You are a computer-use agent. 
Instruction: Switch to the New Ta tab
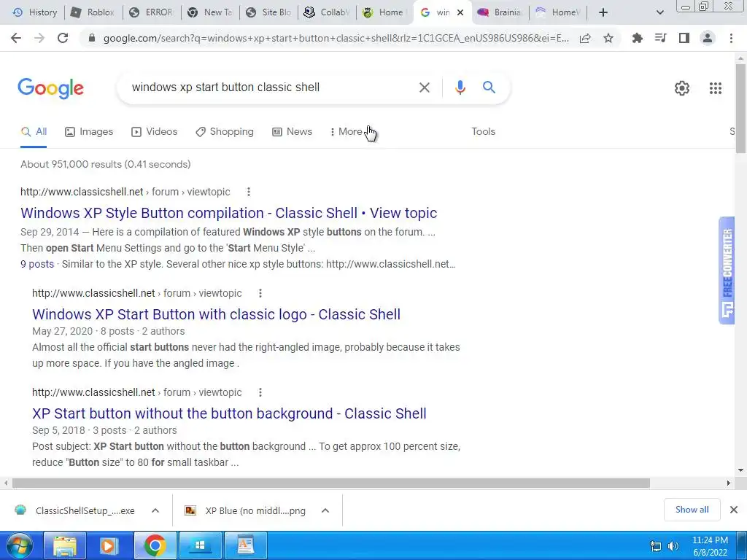(x=210, y=12)
